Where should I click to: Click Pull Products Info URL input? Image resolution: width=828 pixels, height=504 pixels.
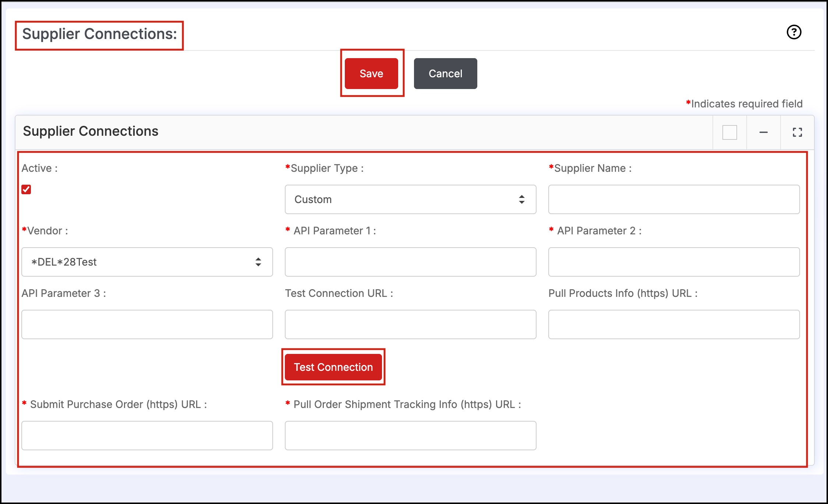[673, 324]
